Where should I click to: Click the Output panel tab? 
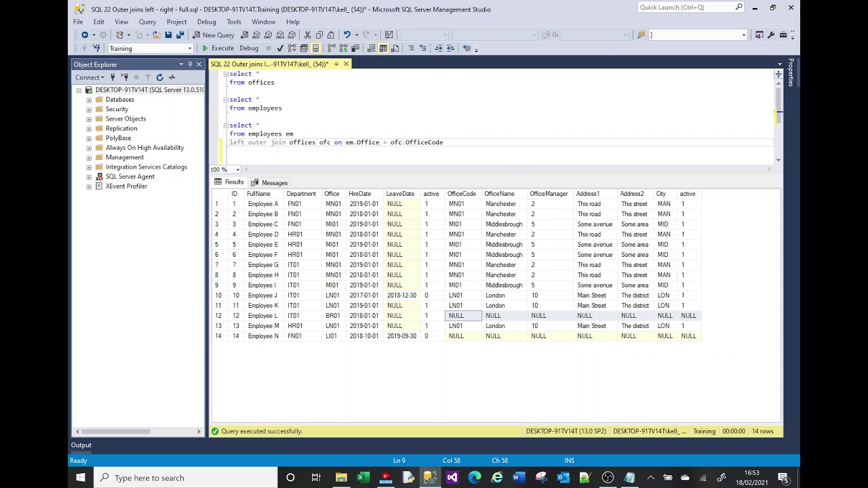(x=81, y=445)
